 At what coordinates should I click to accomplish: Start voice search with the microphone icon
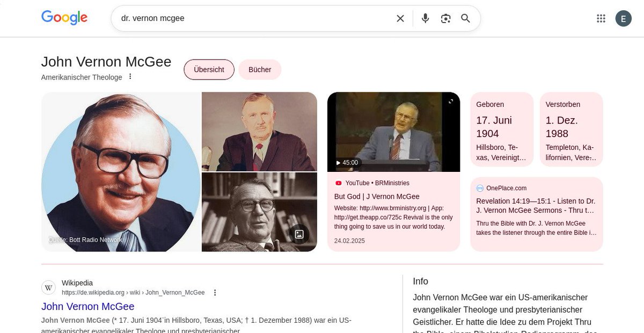[426, 18]
